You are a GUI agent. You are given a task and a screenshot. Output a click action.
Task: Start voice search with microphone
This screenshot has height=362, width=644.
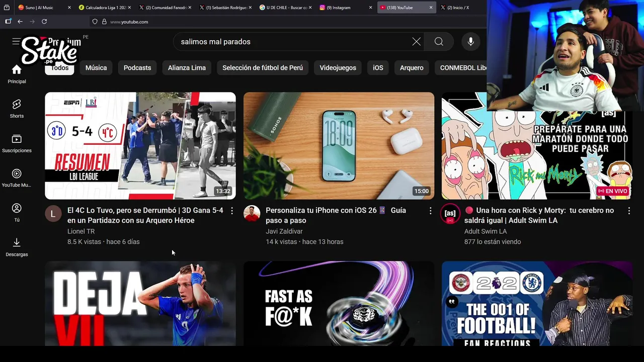[470, 42]
